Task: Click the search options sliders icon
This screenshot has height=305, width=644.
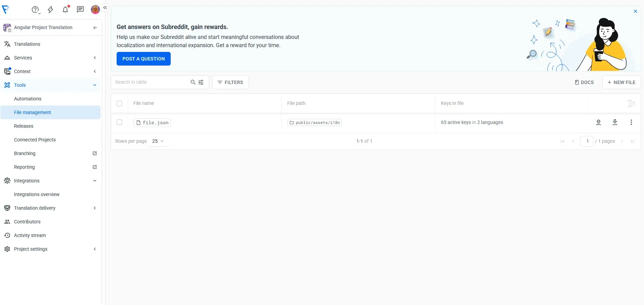Action: click(201, 82)
